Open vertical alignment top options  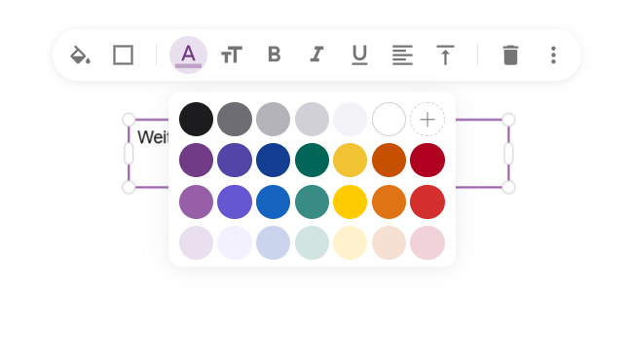[445, 55]
